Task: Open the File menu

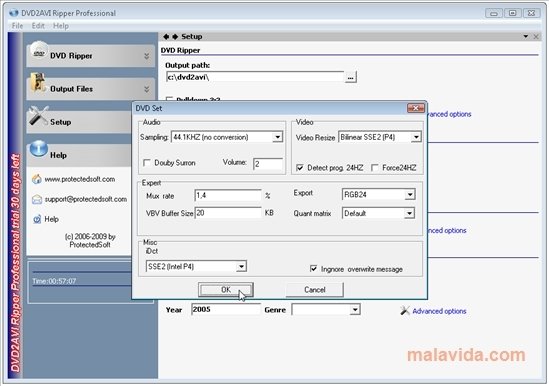Action: tap(17, 26)
